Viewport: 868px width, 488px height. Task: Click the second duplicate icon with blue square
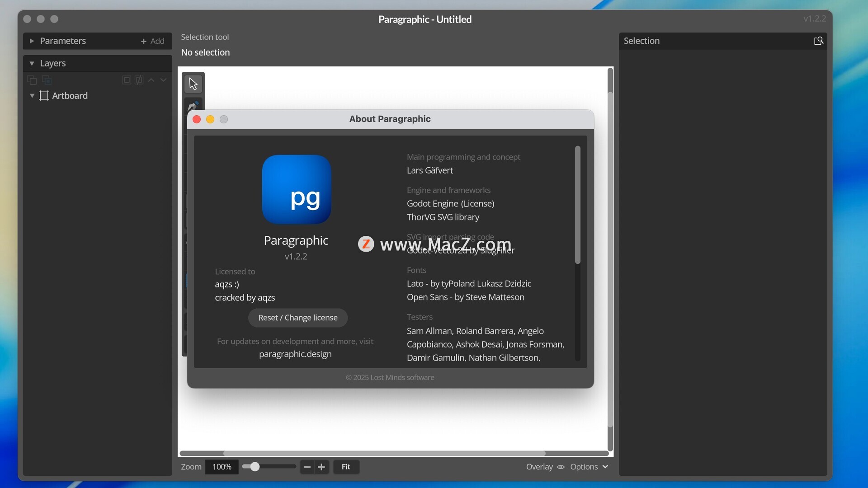47,80
